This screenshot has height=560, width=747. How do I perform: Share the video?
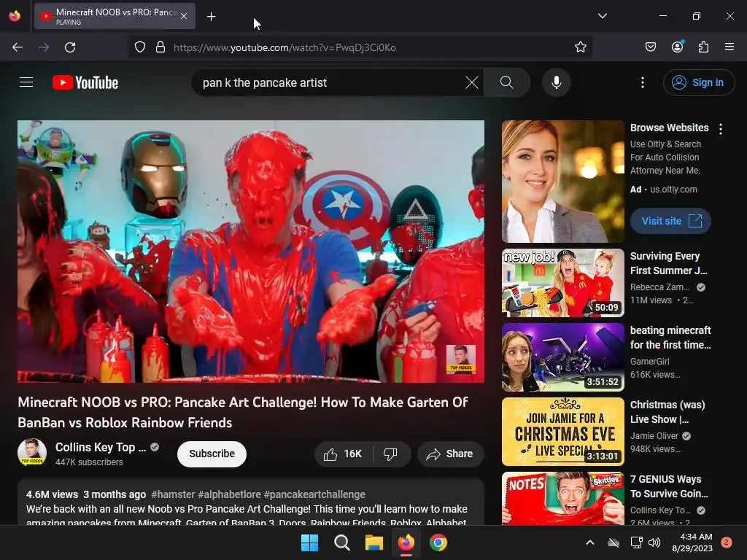tap(450, 454)
